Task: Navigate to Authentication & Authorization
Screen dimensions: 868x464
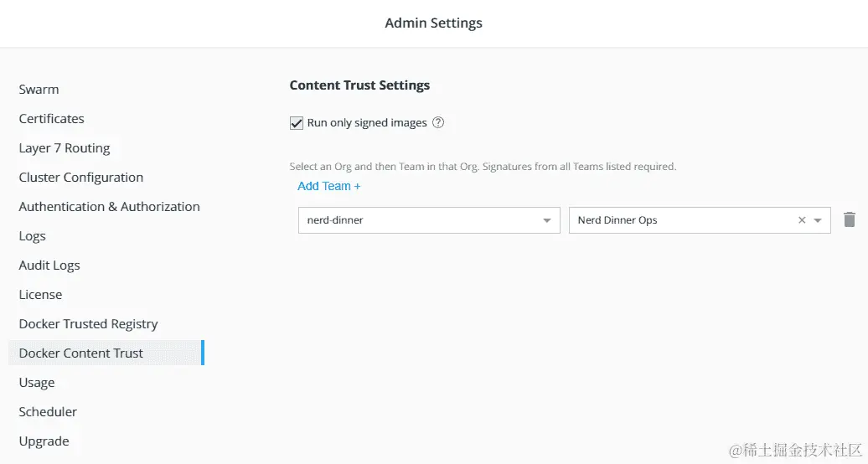Action: coord(110,207)
